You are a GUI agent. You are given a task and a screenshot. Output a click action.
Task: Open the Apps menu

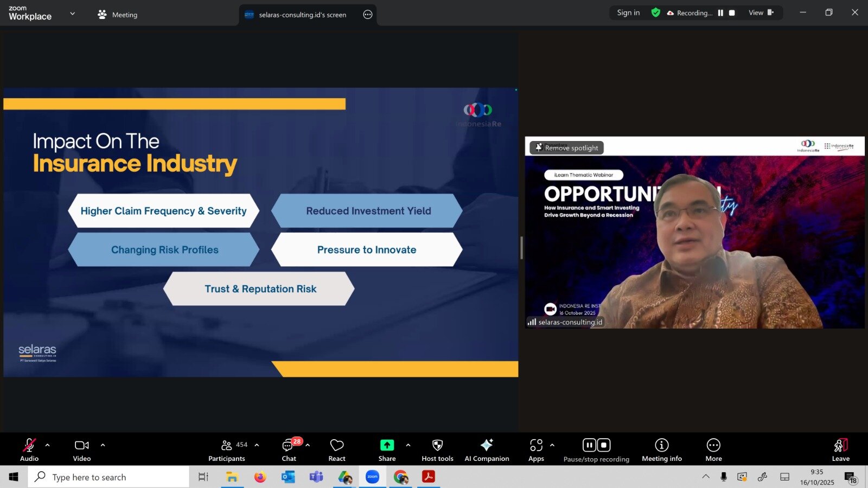click(536, 450)
